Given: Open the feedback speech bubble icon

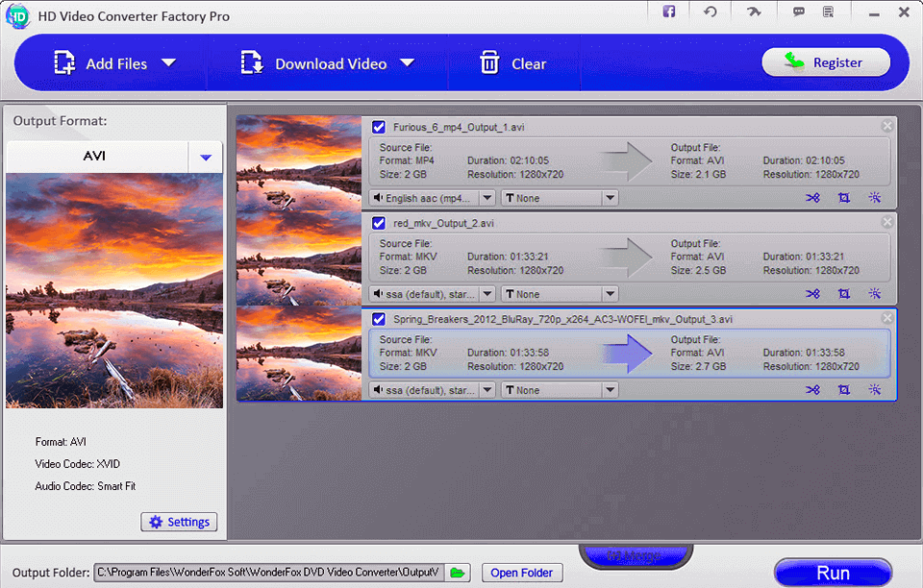Looking at the screenshot, I should [x=798, y=12].
